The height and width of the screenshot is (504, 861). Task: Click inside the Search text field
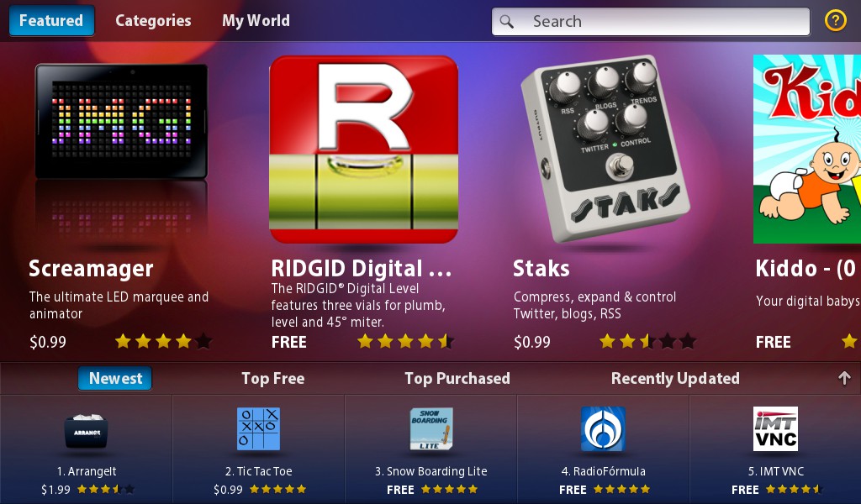tap(651, 21)
